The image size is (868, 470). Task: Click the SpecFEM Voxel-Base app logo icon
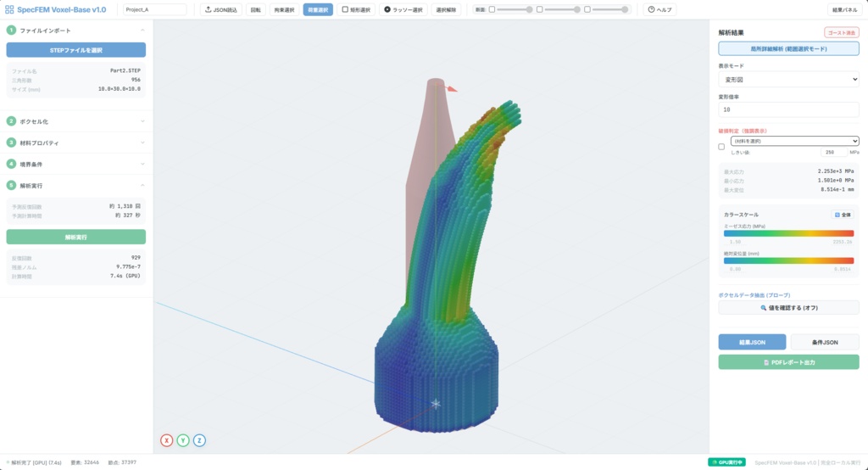9,9
